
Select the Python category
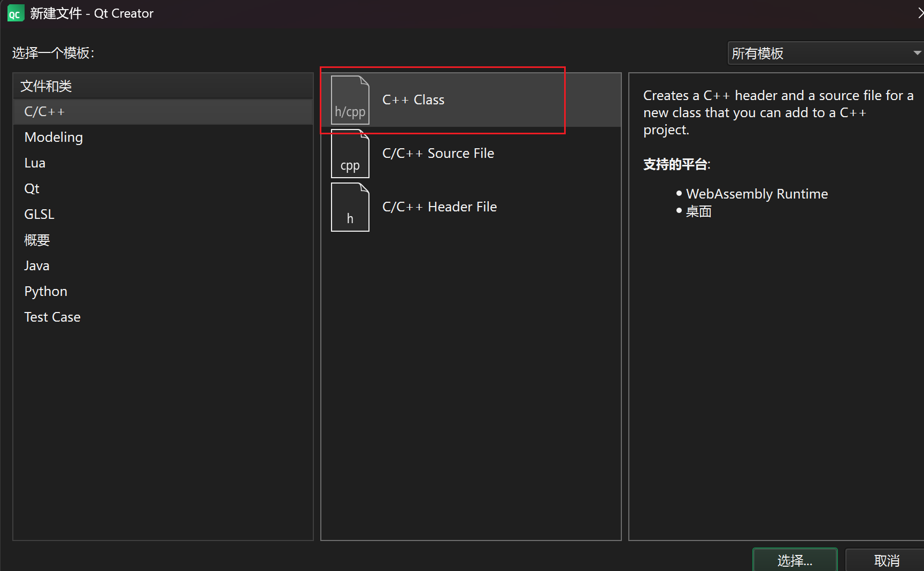pos(163,292)
